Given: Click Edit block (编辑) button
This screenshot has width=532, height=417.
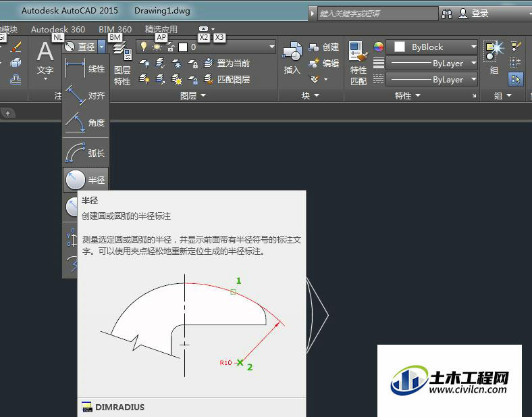Looking at the screenshot, I should click(x=323, y=63).
